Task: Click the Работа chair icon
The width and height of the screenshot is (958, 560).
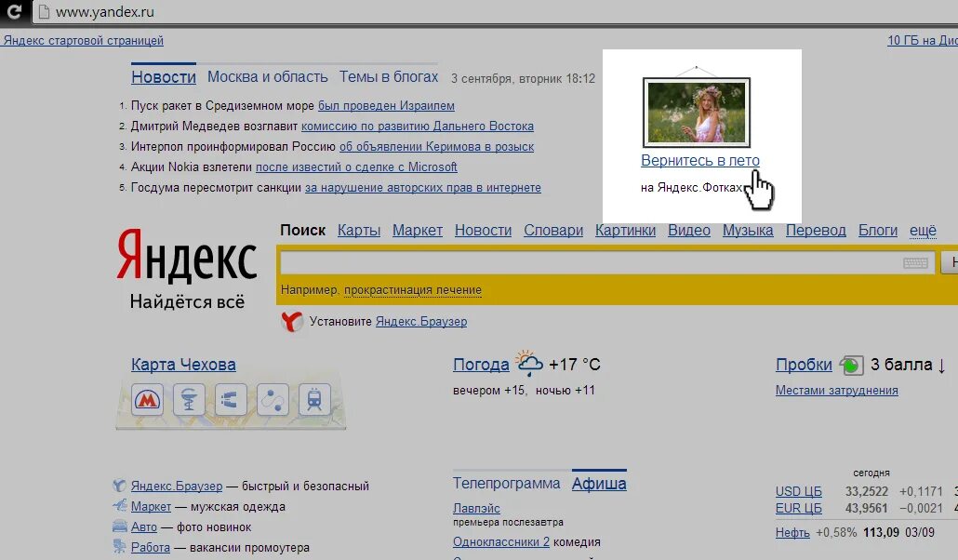Action: tap(119, 547)
